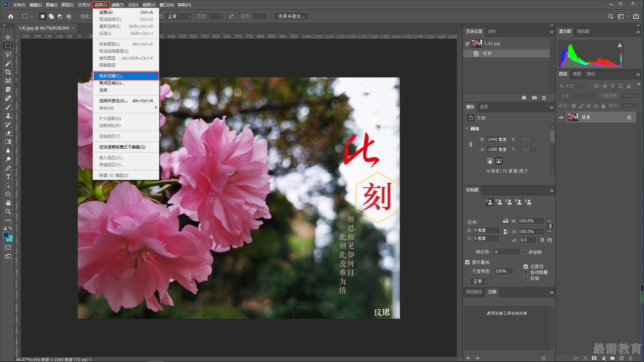Choose 焦点区域(U)... menu item
This screenshot has width=644, height=362.
(126, 83)
